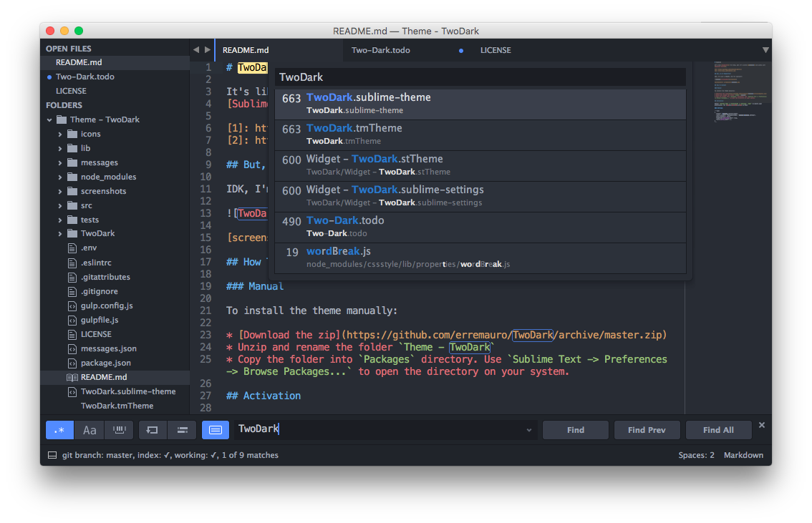Select Two-Dark.todo under Open Files
The image size is (812, 523).
coord(115,77)
